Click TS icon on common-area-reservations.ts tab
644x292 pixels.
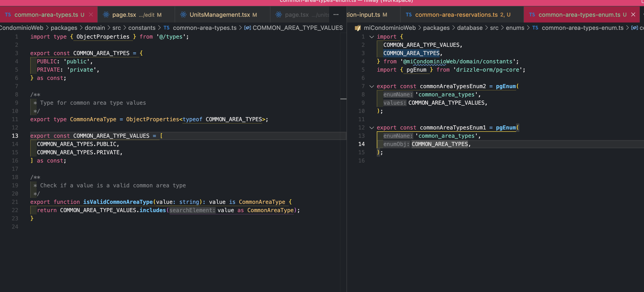coord(408,14)
